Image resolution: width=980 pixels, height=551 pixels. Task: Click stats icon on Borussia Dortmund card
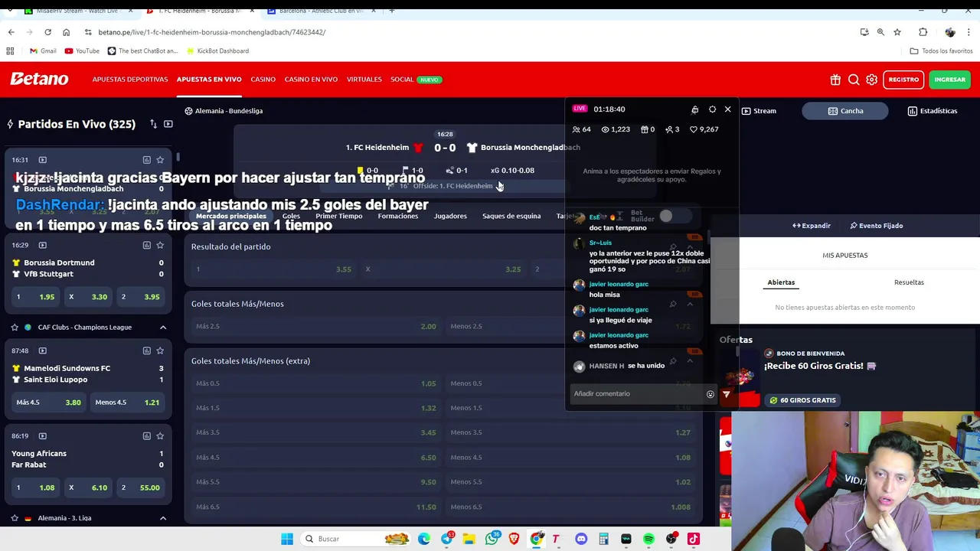[x=146, y=245]
